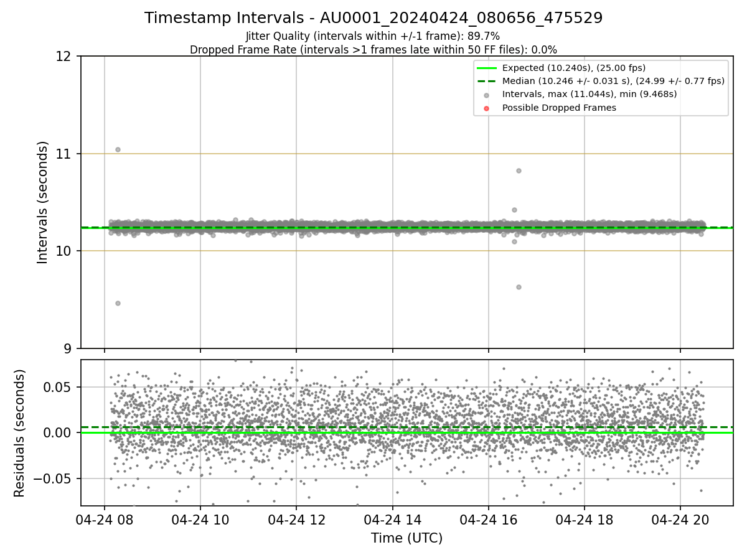Click the 'Intervals (seconds)' y-axis label
This screenshot has width=747, height=560.
coord(43,202)
